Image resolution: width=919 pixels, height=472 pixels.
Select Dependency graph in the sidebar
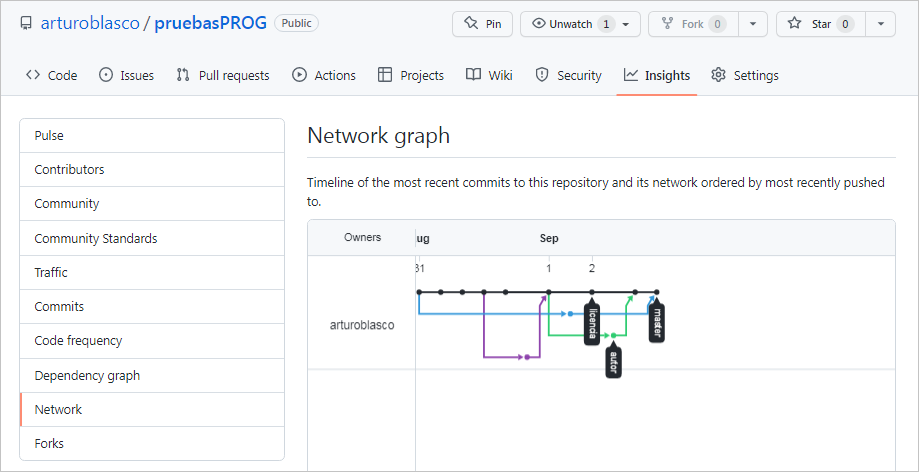tap(152, 375)
